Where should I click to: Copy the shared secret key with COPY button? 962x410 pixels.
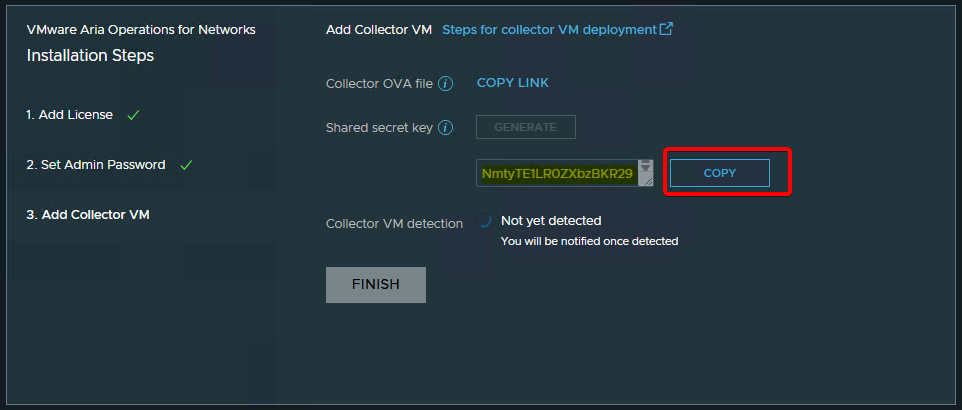719,173
